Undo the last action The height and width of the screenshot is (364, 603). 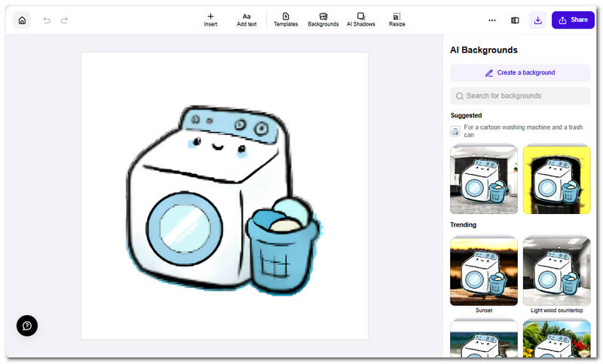pyautogui.click(x=47, y=20)
